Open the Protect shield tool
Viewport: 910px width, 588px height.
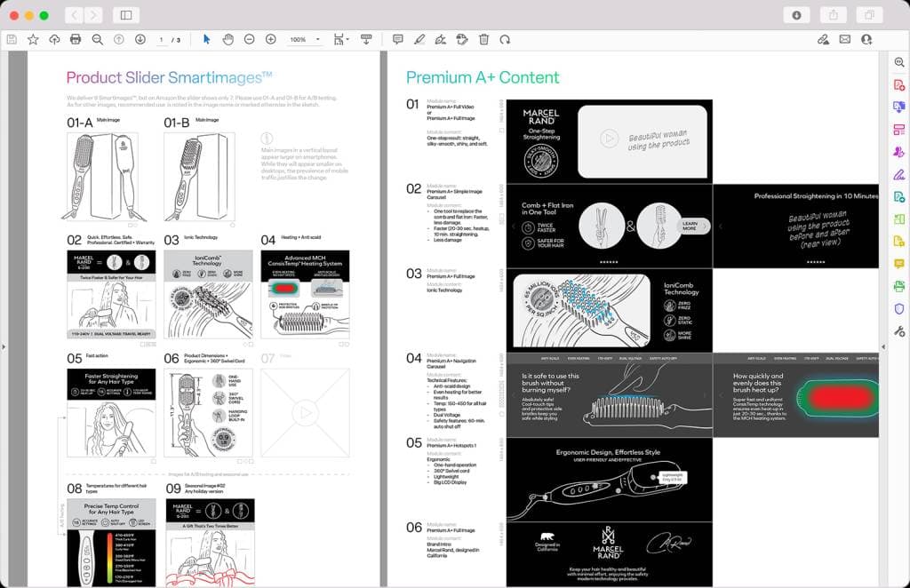tap(899, 308)
